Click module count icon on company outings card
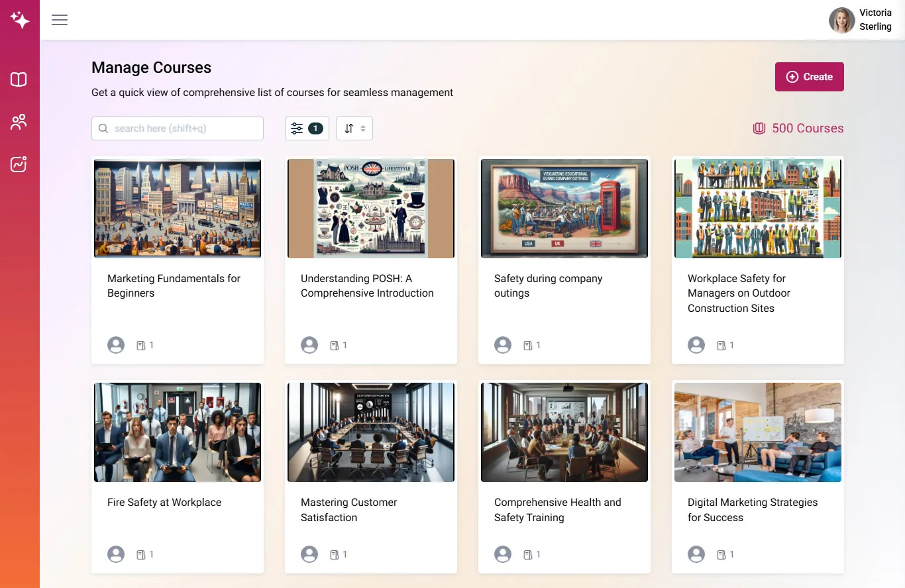 527,346
